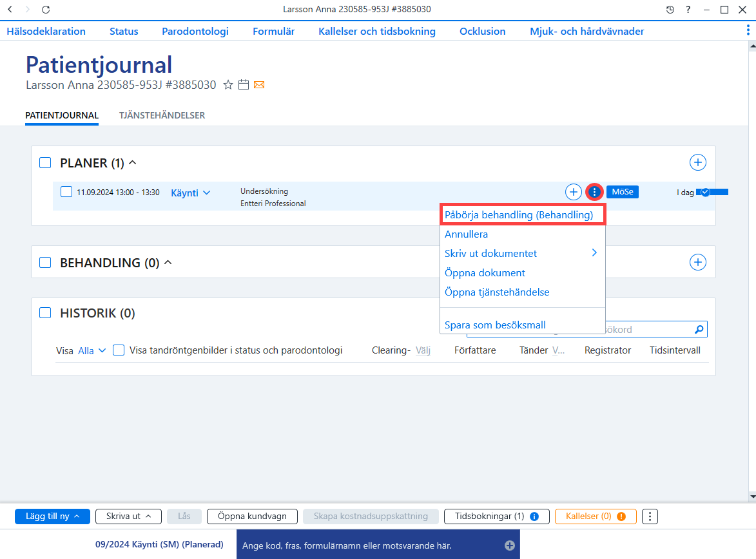The height and width of the screenshot is (559, 756).
Task: Add new item with PLANER plus icon
Action: pos(697,162)
